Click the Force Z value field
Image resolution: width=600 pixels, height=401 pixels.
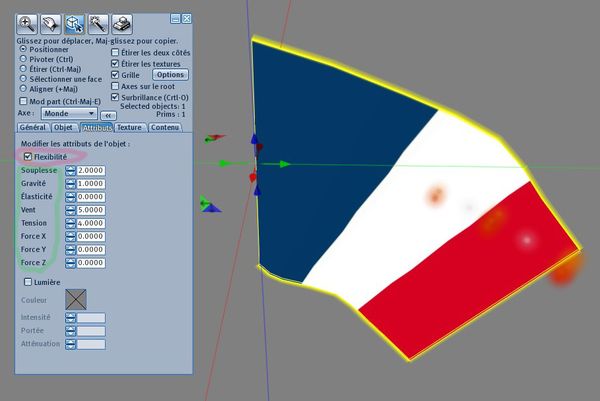click(91, 263)
